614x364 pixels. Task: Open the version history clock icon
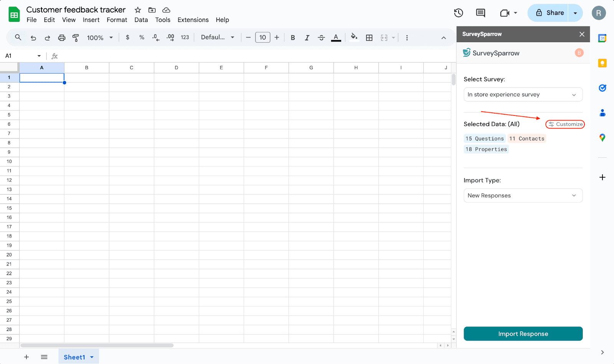click(x=458, y=13)
